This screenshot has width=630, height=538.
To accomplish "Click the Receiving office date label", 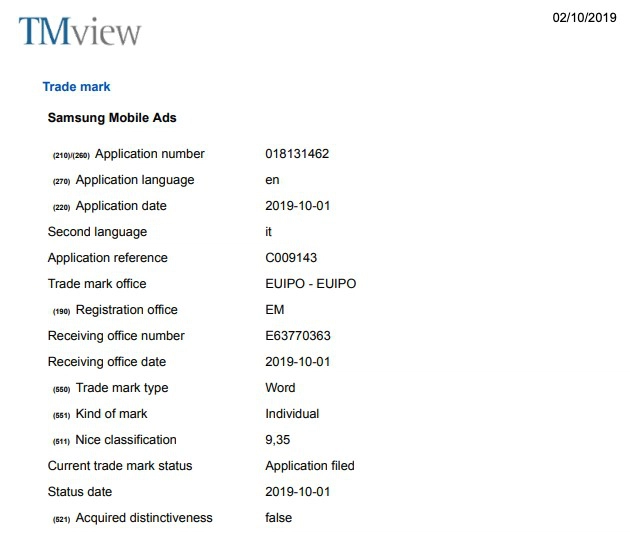I will (107, 362).
